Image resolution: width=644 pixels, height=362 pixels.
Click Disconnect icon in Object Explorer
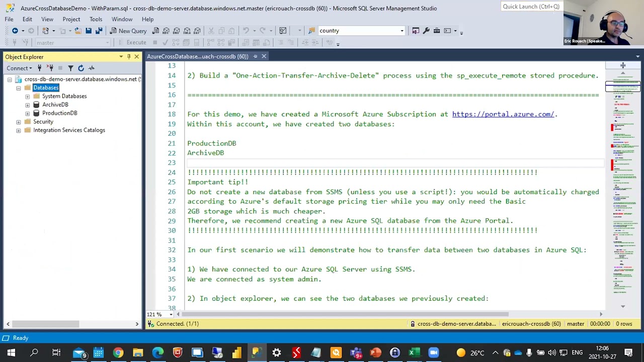click(x=50, y=68)
